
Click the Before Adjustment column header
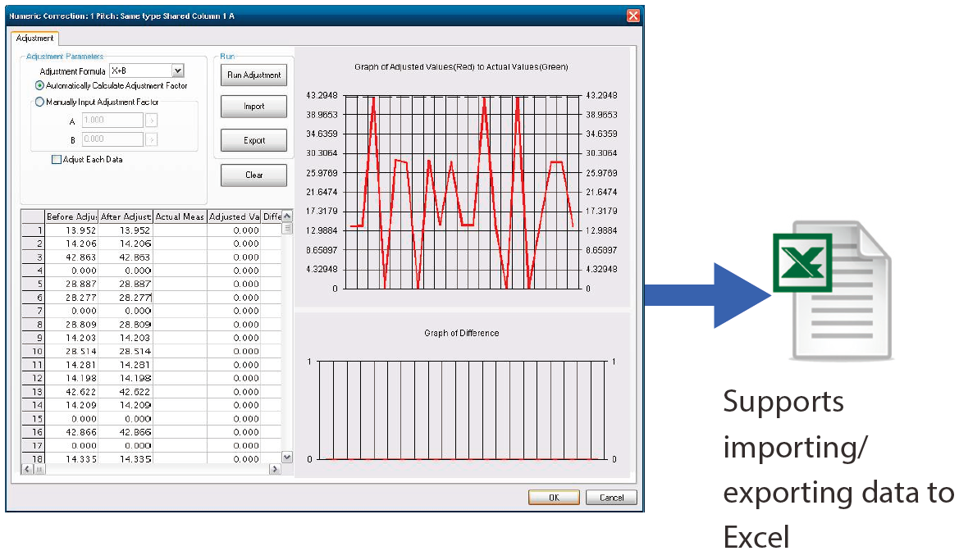[71, 216]
